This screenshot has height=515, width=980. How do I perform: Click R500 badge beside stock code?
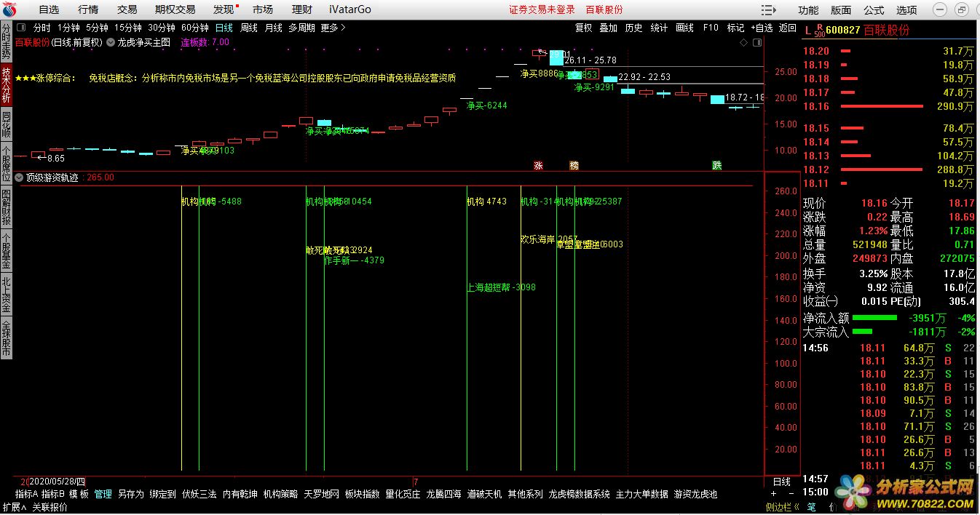819,30
